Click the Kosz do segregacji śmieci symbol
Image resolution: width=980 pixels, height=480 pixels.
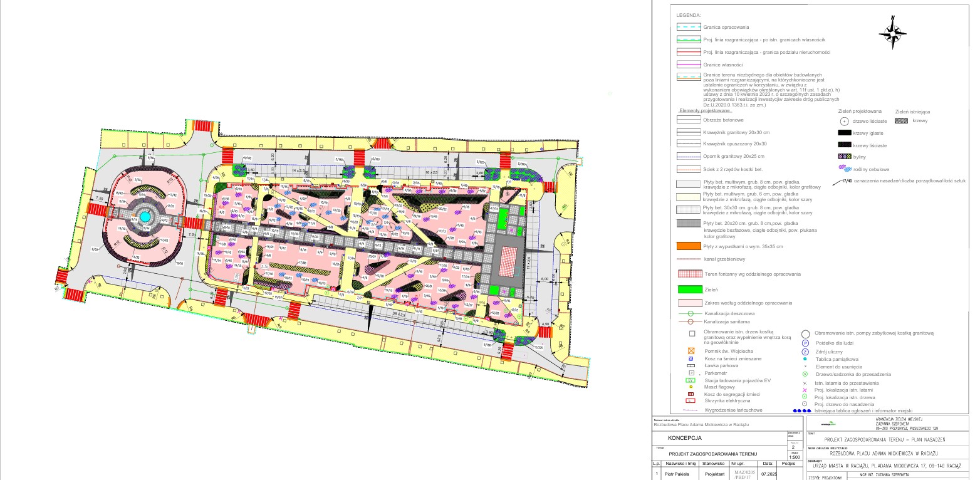pos(691,394)
